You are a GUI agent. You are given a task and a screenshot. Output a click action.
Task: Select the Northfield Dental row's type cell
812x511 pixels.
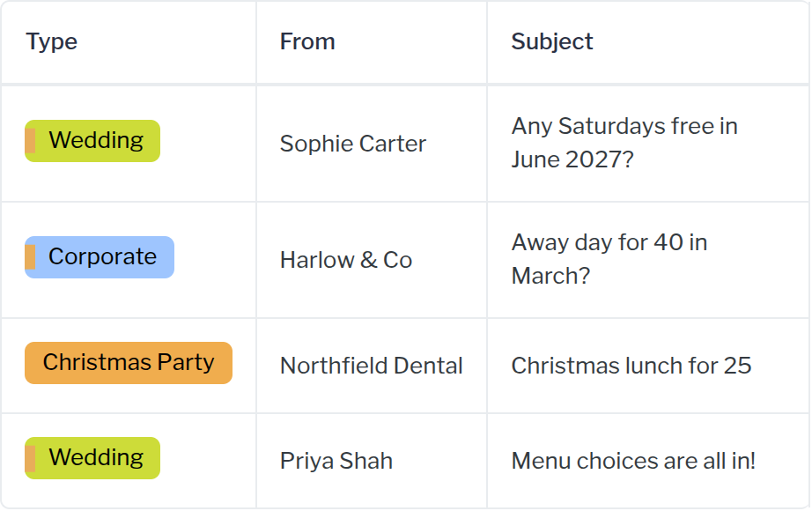[129, 366]
